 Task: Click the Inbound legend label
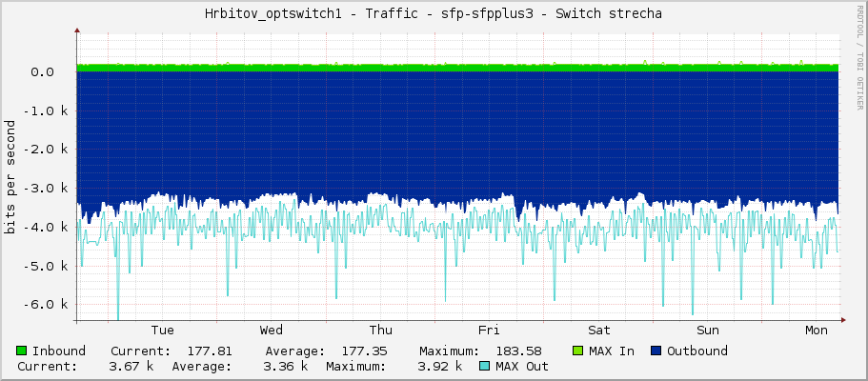[x=59, y=351]
